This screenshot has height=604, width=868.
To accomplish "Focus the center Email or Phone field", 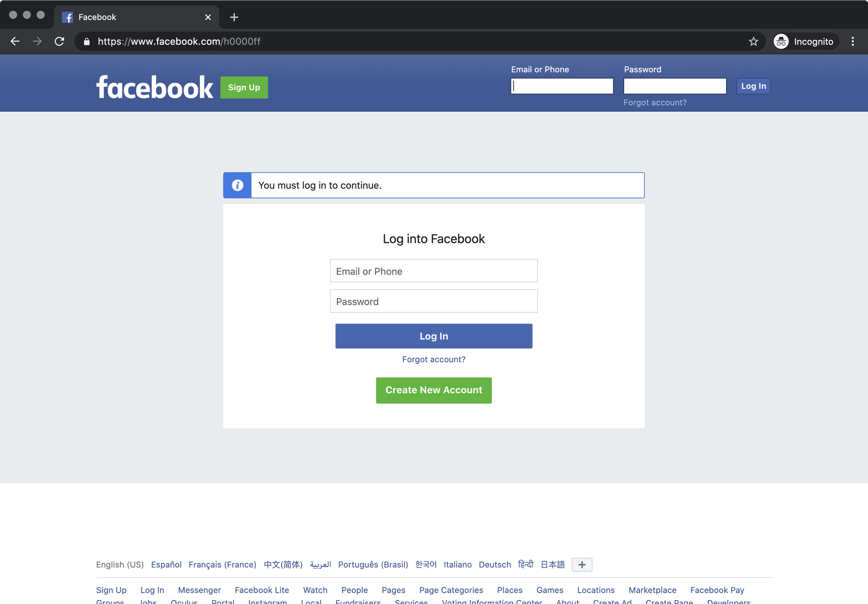I will [x=434, y=271].
